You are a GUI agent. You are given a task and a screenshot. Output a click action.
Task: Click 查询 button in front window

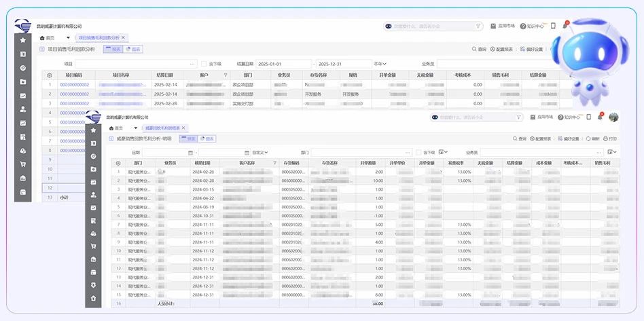(x=519, y=138)
